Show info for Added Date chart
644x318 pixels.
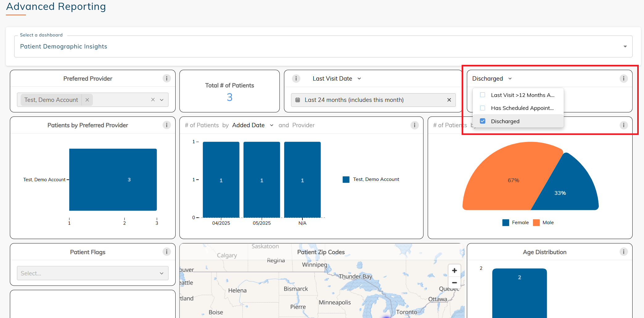tap(414, 125)
